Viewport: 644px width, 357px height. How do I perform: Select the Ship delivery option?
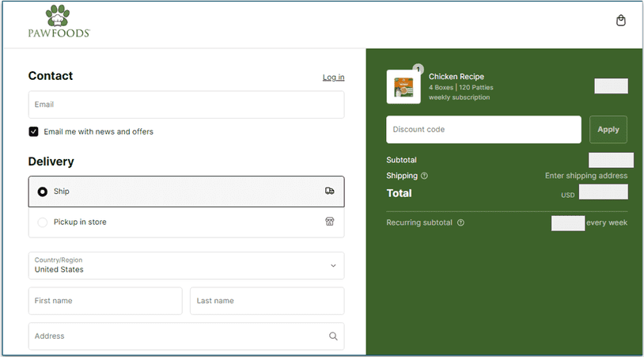pyautogui.click(x=186, y=192)
